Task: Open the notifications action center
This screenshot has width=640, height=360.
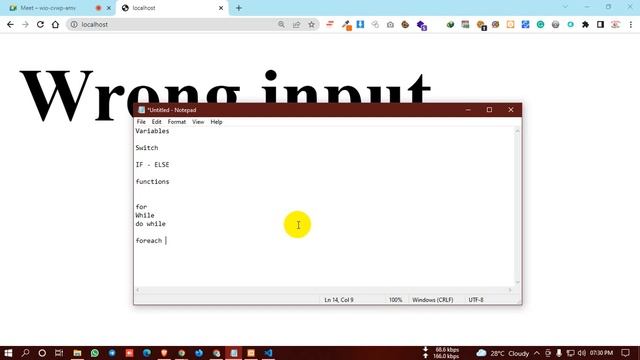Action: pos(625,353)
